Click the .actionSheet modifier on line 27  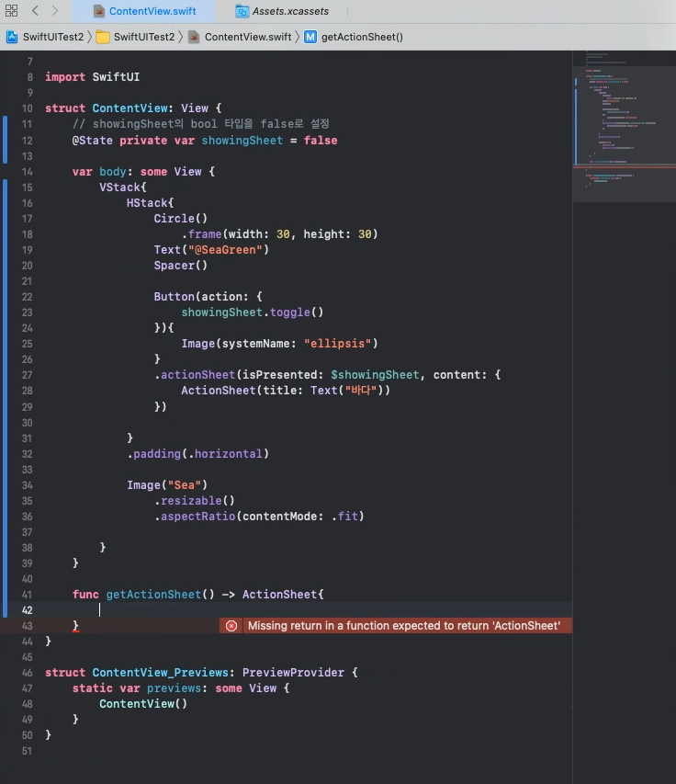point(195,375)
